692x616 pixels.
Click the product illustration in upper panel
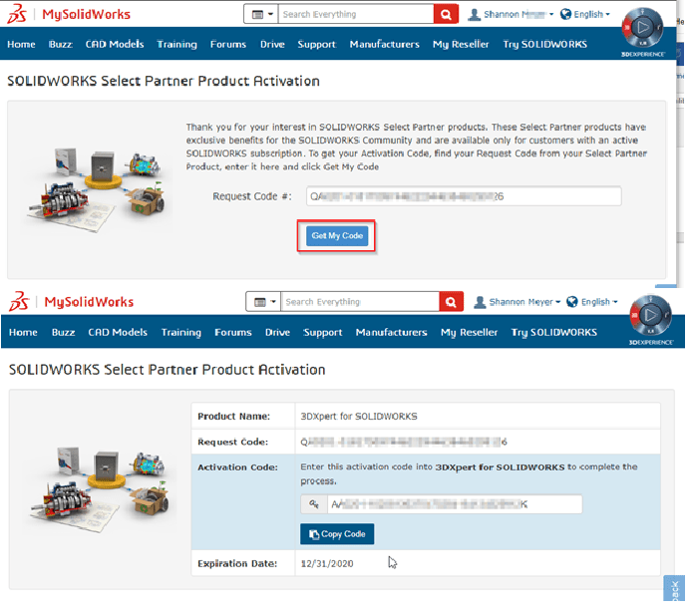pyautogui.click(x=97, y=189)
